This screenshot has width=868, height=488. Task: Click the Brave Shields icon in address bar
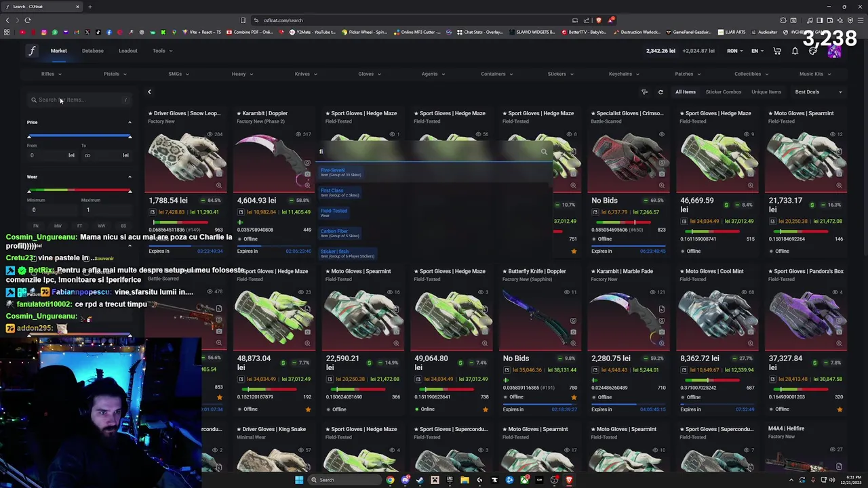[599, 20]
